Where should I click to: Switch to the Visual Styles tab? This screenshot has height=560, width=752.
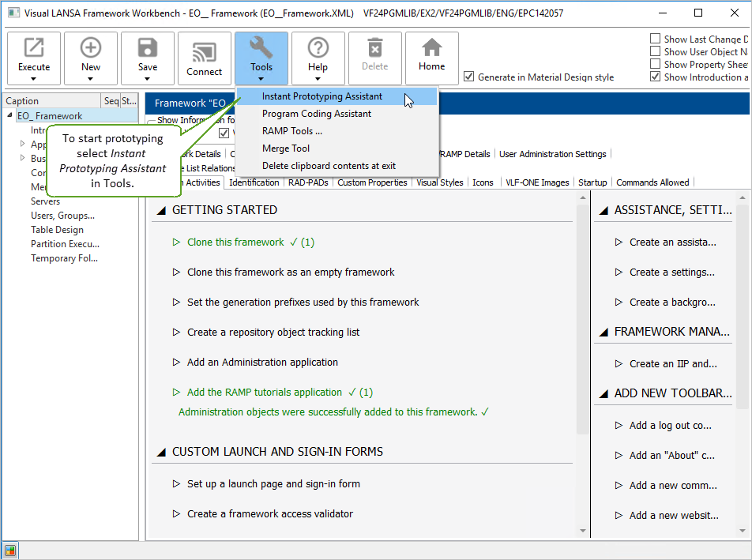tap(439, 182)
